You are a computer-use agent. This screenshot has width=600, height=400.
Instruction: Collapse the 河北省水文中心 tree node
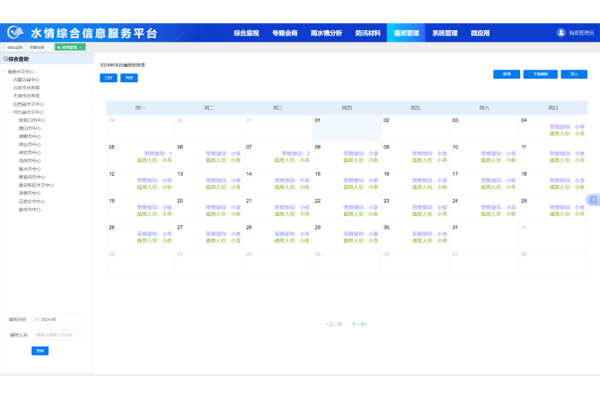(9, 113)
